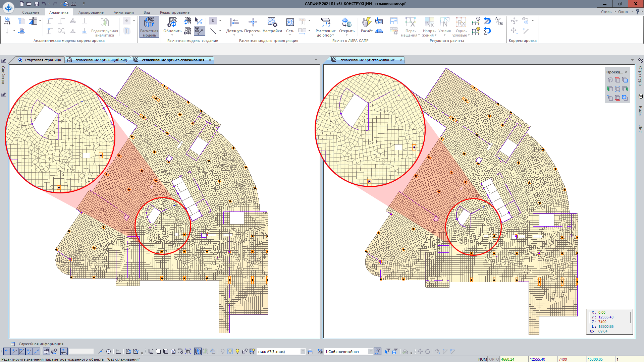Open the этаж #7(3 этаж) dropdown

tap(303, 351)
